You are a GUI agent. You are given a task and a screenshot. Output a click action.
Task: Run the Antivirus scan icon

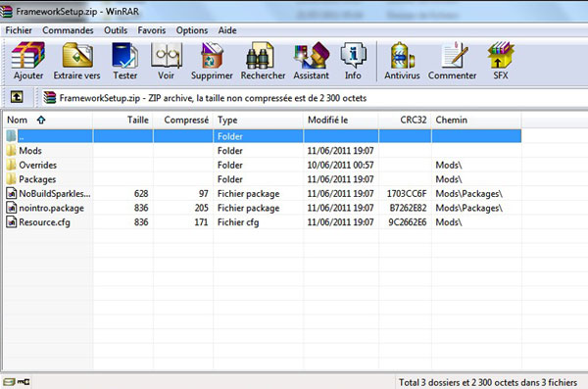[x=402, y=56]
